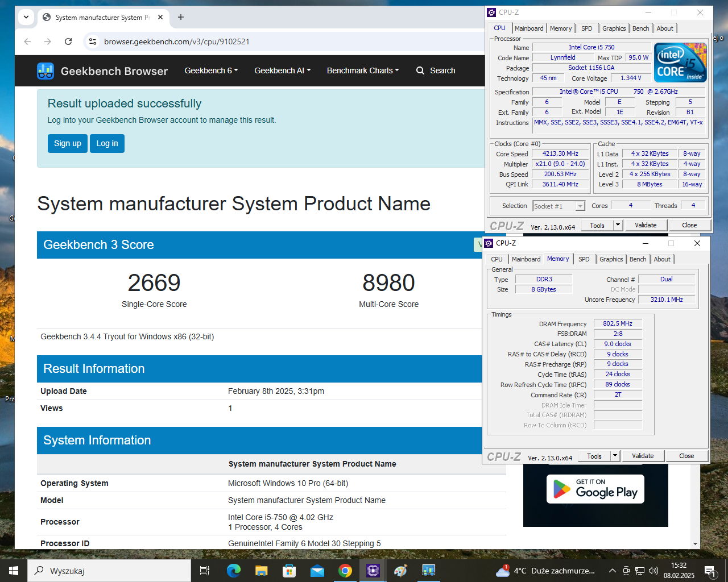Open the Geekbench 6 dropdown menu
The width and height of the screenshot is (728, 582).
tap(211, 70)
